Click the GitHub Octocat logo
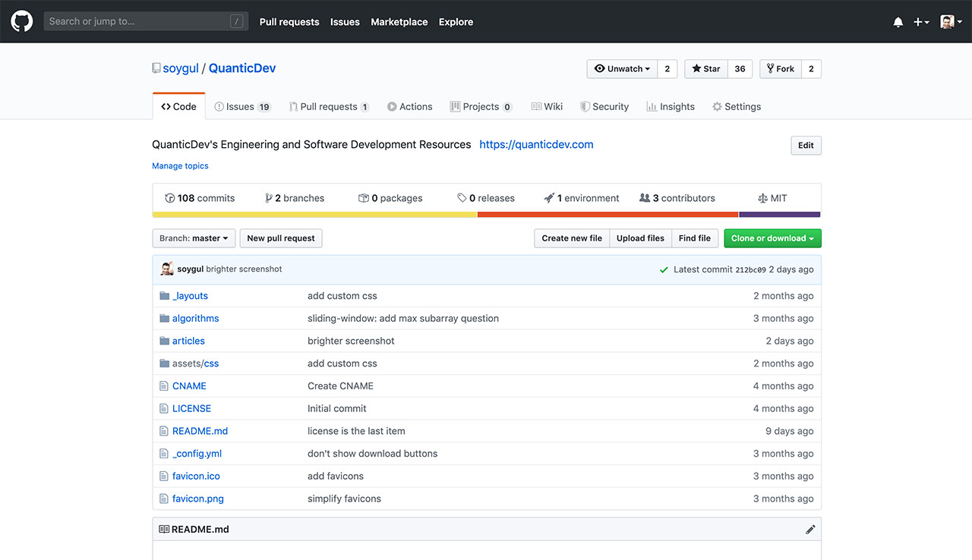Screen dimensions: 972x560 [x=21, y=21]
